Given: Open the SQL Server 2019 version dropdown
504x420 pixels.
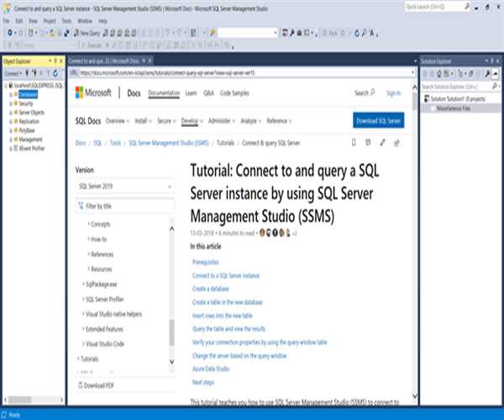Looking at the screenshot, I should (x=124, y=186).
